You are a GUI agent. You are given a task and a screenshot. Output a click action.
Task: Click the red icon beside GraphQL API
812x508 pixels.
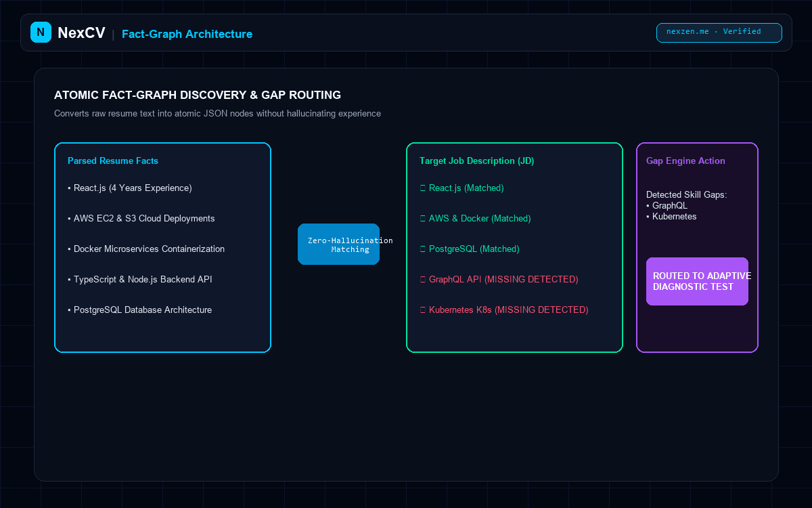coord(423,280)
